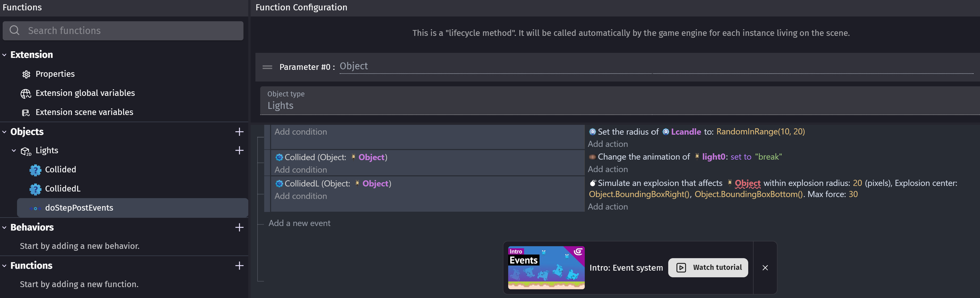
Task: Click the Watch tutorial button
Action: pos(708,268)
